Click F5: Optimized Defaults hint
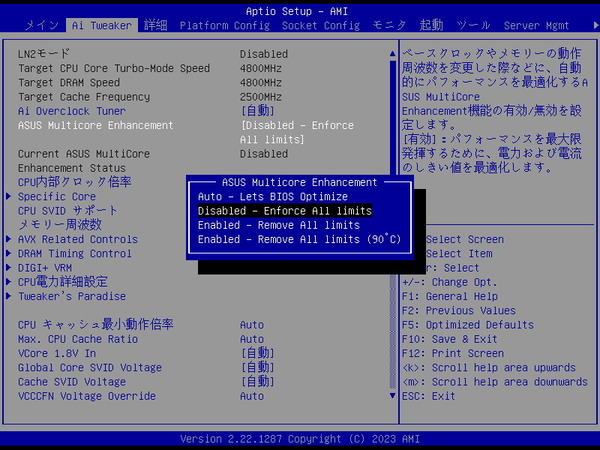This screenshot has width=600, height=450. 468,325
